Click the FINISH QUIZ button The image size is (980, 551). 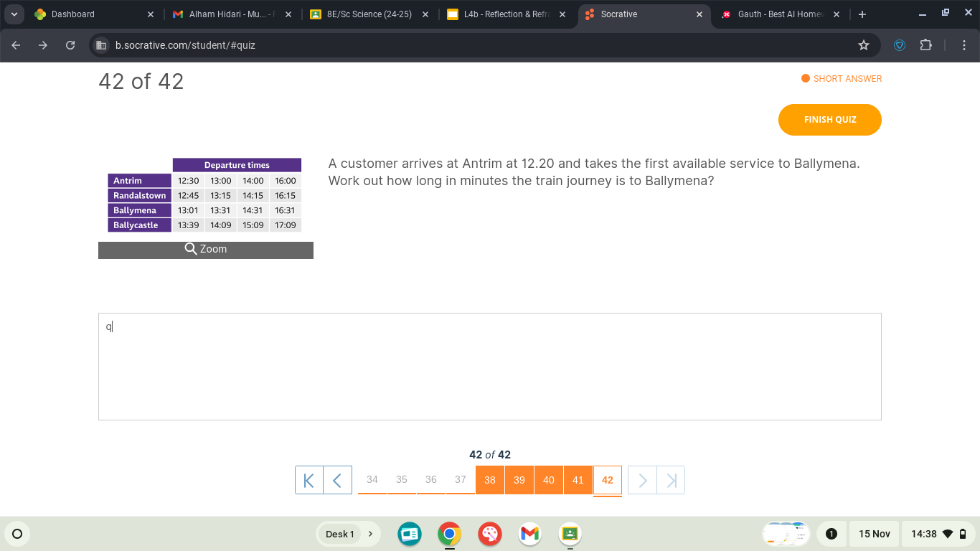(x=830, y=120)
